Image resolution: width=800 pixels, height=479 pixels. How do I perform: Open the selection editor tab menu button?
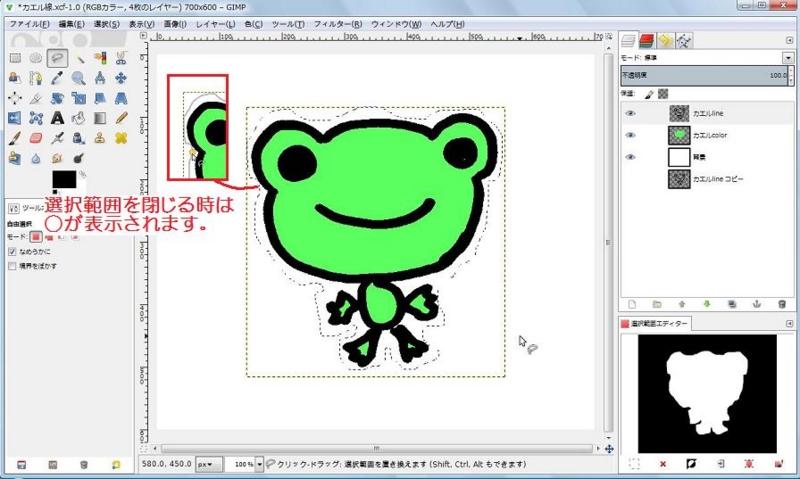click(x=790, y=323)
